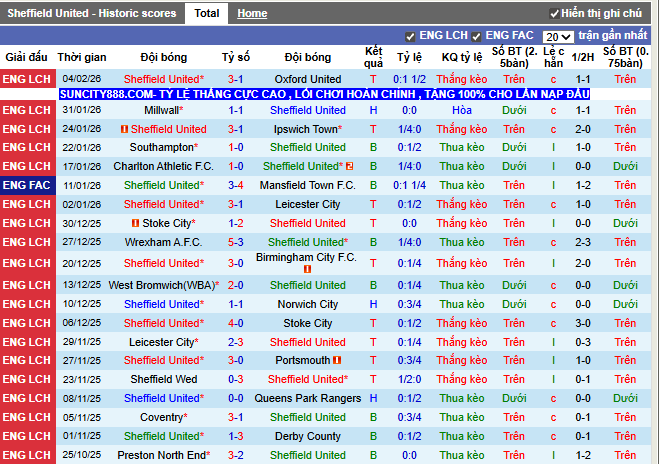Click the date 04/02/26
The width and height of the screenshot is (659, 464).
pyautogui.click(x=82, y=79)
